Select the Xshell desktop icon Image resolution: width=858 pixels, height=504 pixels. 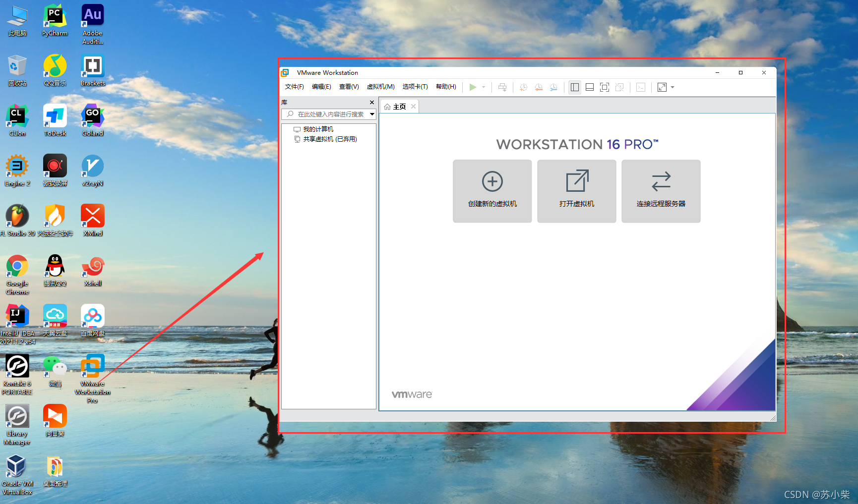(93, 271)
